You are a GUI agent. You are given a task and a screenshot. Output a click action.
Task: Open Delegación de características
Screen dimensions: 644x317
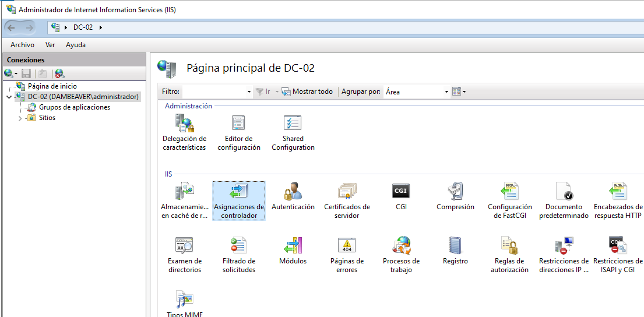click(184, 133)
